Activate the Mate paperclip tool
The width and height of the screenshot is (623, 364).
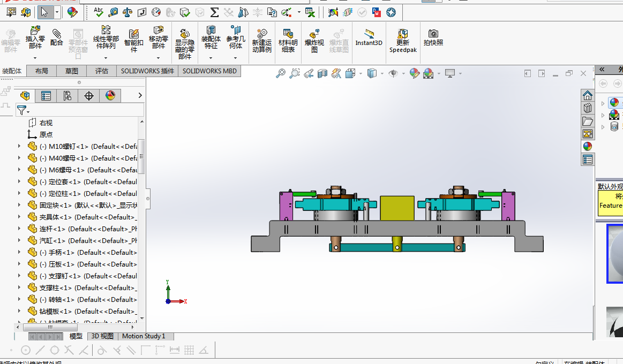[x=57, y=37]
